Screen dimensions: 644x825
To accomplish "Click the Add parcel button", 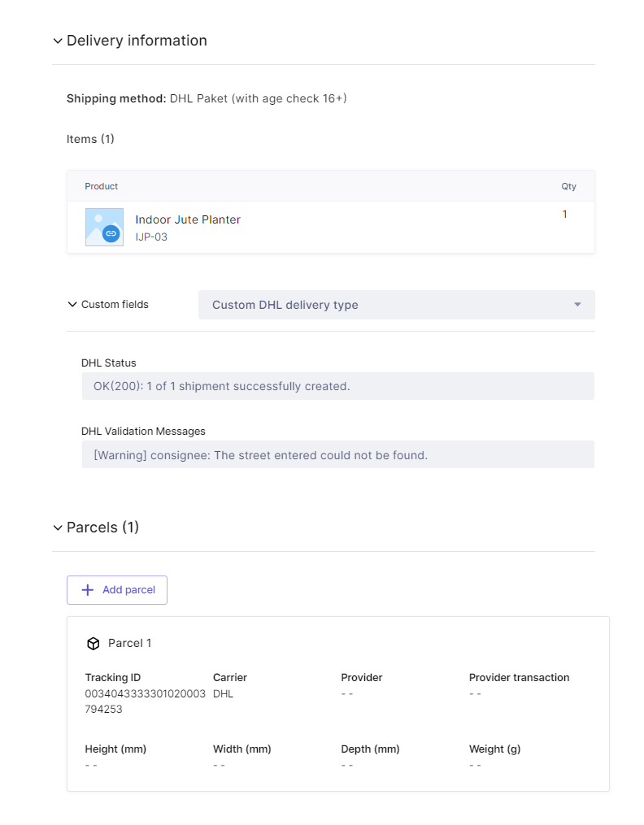I will click(x=117, y=590).
